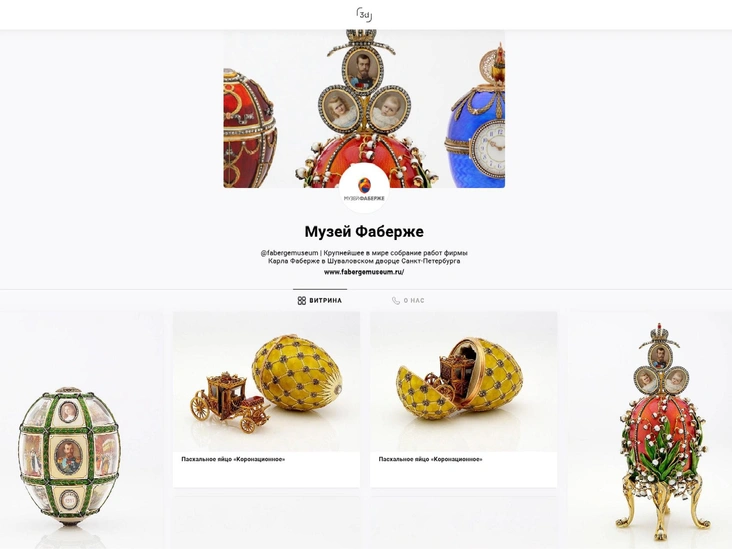The width and height of the screenshot is (732, 549).
Task: Switch to the О нас tab
Action: click(408, 301)
